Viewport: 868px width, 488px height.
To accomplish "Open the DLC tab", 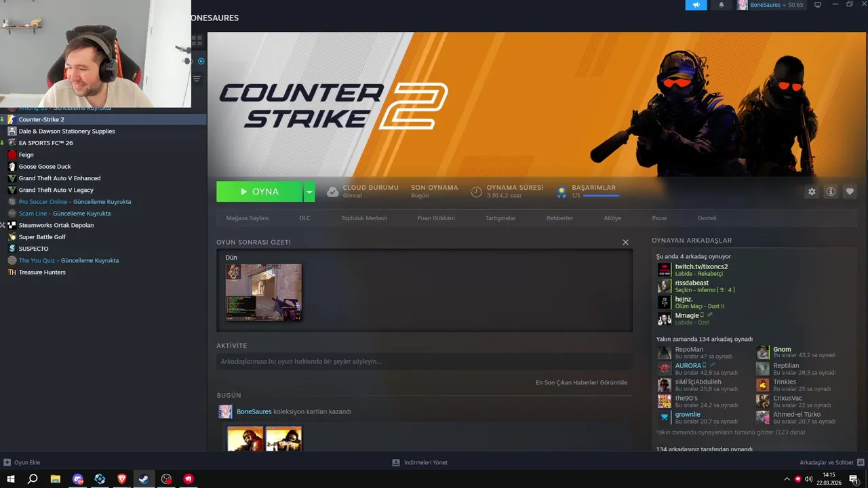I will point(305,218).
